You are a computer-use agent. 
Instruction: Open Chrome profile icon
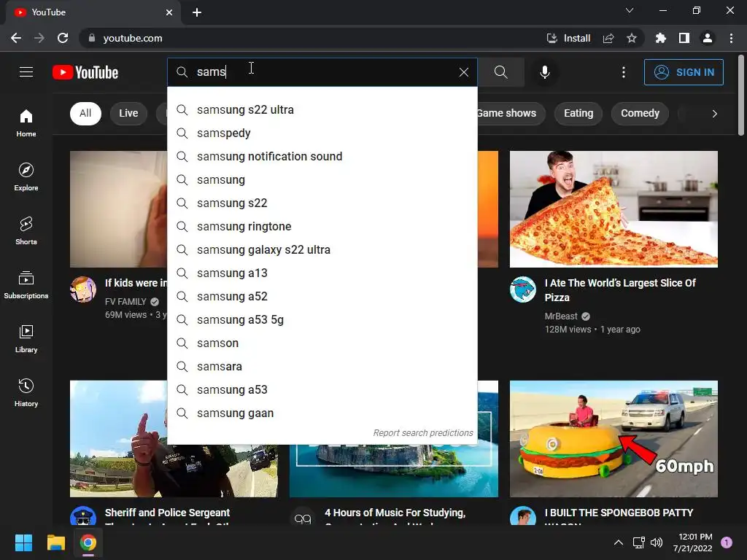(708, 38)
